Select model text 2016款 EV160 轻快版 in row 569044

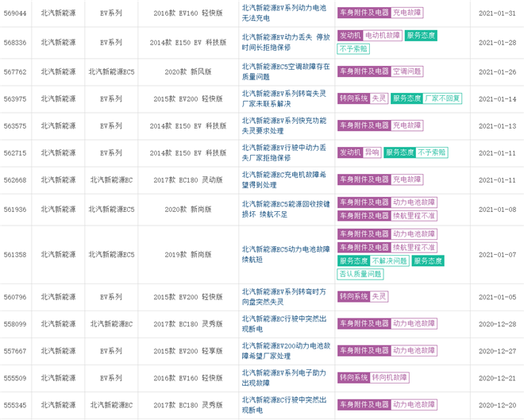[x=188, y=13]
